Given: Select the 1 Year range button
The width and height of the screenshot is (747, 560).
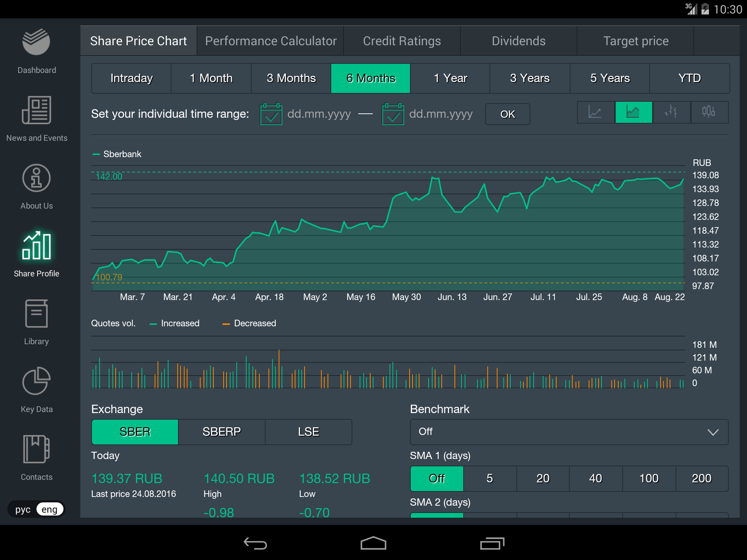Looking at the screenshot, I should tap(450, 78).
